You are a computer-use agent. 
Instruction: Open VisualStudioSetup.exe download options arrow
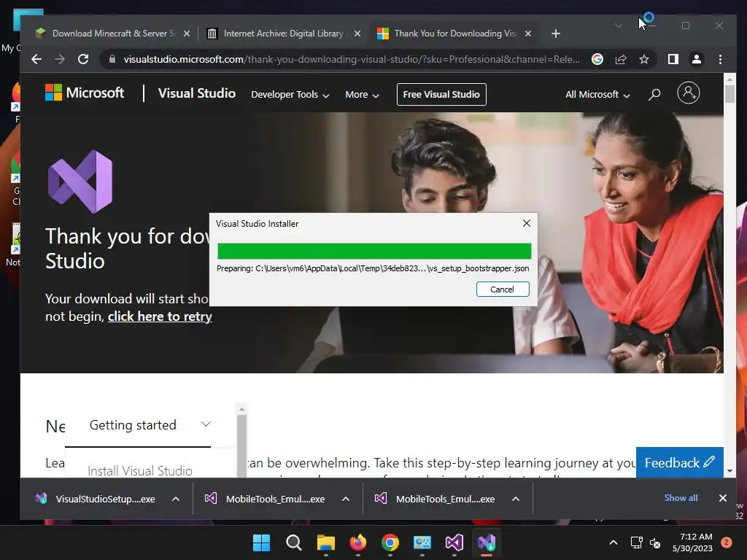coord(176,499)
